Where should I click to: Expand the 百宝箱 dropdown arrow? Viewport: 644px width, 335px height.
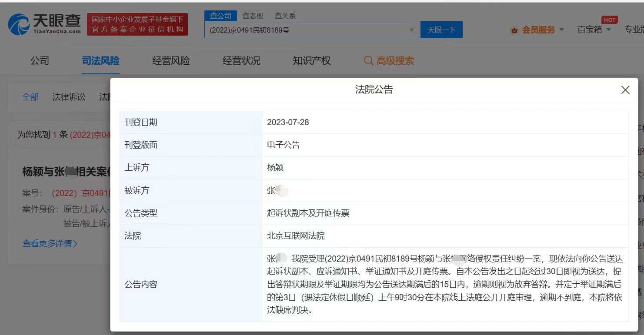point(608,30)
